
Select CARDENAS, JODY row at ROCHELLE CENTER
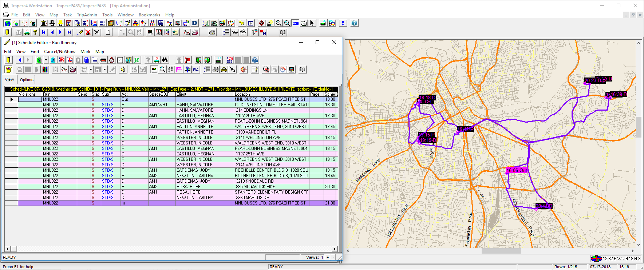pyautogui.click(x=205, y=170)
